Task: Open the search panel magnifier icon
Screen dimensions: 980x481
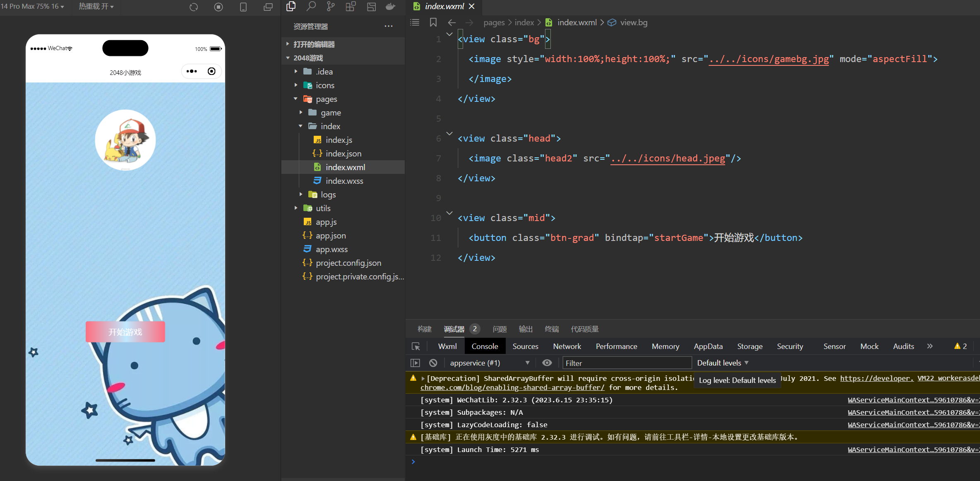Action: (x=311, y=6)
